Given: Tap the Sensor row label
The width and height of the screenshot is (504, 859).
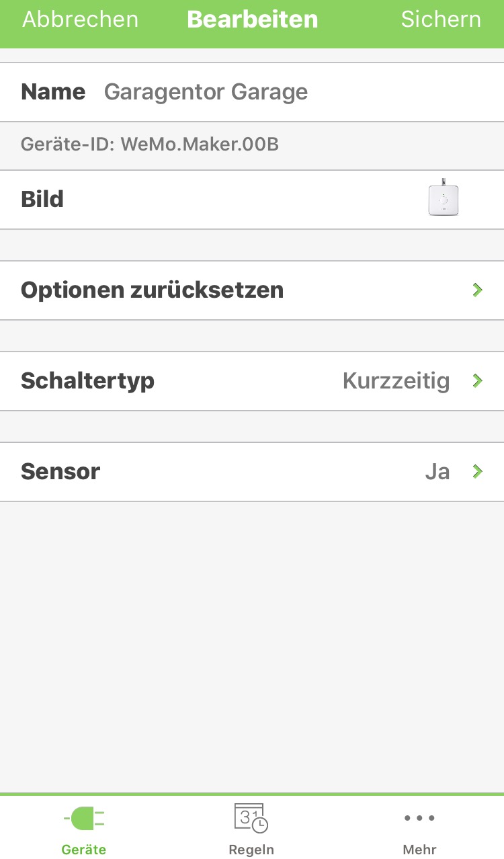Looking at the screenshot, I should [x=60, y=472].
